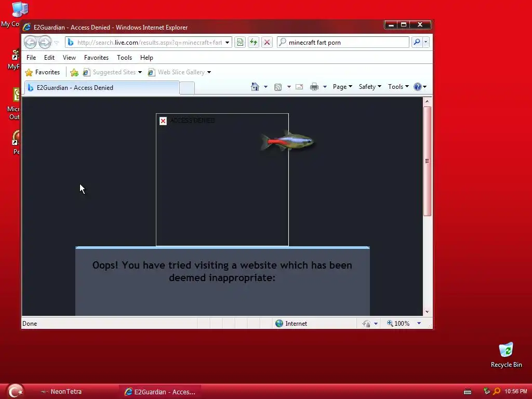Image resolution: width=532 pixels, height=399 pixels.
Task: Add page to Favorites bar icon
Action: tap(74, 72)
